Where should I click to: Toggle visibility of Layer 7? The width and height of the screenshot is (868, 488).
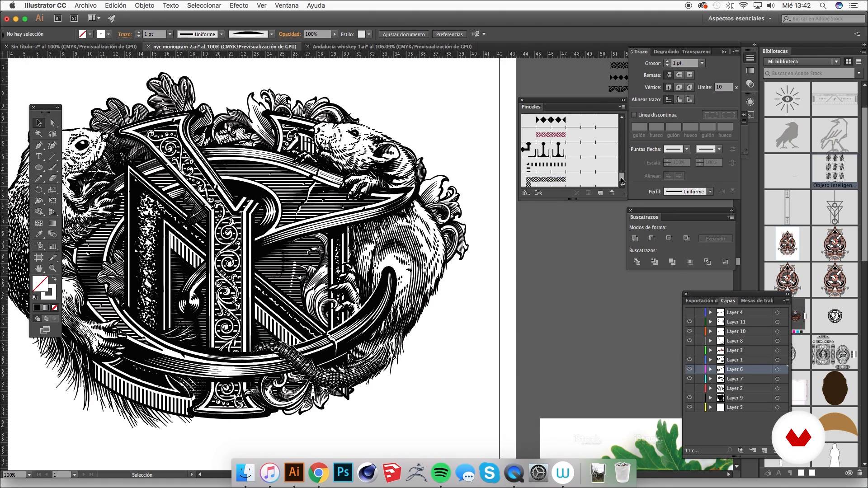point(689,379)
